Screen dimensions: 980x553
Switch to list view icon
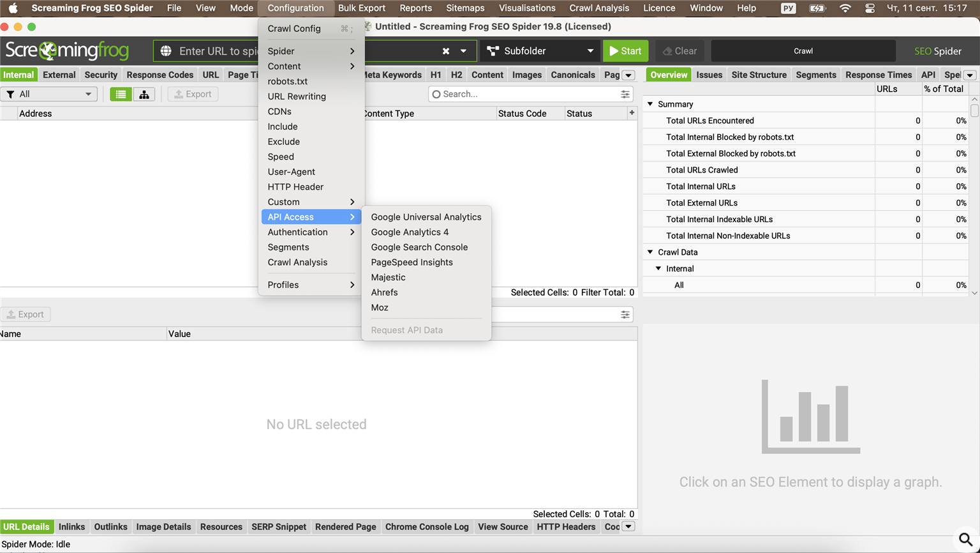121,95
